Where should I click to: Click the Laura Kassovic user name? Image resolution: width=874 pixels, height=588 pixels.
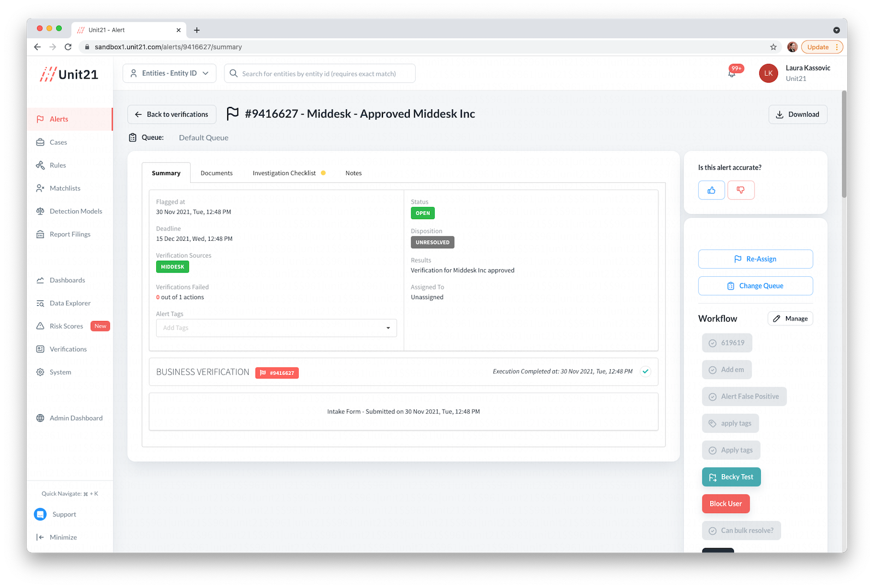[x=808, y=68]
